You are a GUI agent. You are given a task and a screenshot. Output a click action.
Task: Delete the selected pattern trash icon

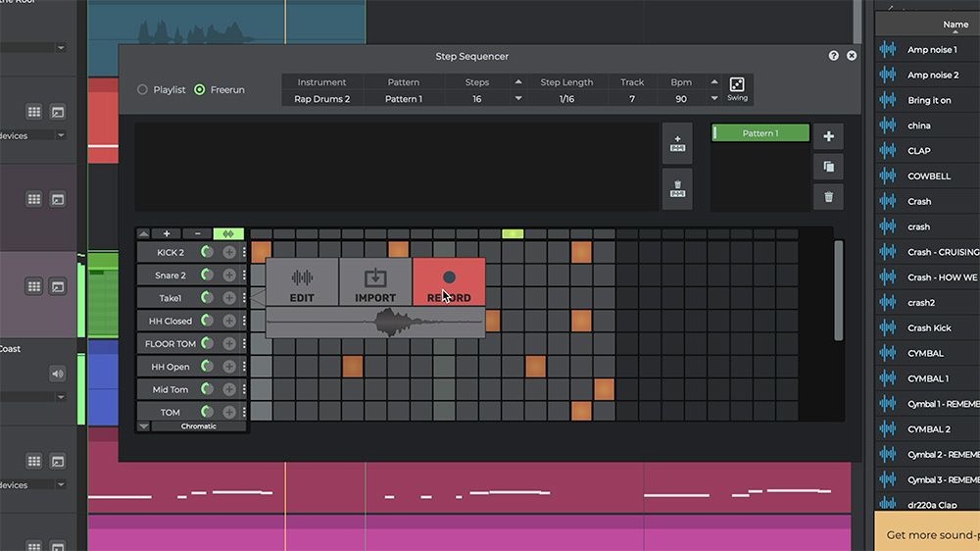point(829,198)
